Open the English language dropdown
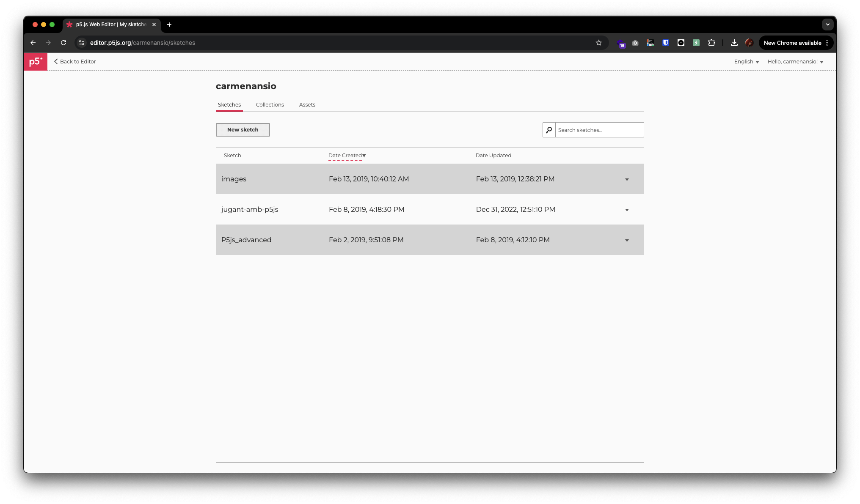The width and height of the screenshot is (860, 504). click(746, 62)
